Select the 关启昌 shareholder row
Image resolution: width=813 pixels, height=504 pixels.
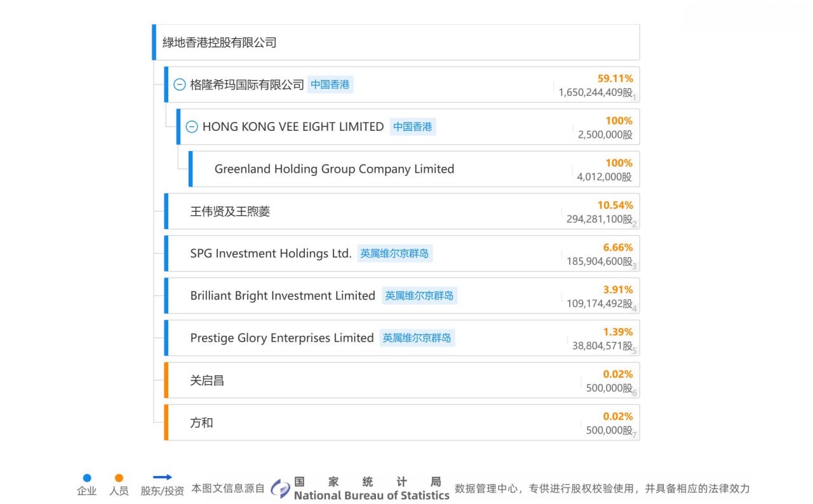coord(402,380)
